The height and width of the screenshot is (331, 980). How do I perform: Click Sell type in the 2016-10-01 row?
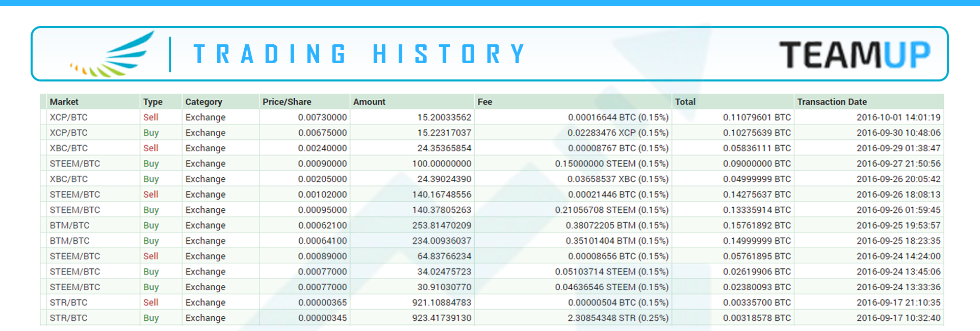click(x=151, y=117)
